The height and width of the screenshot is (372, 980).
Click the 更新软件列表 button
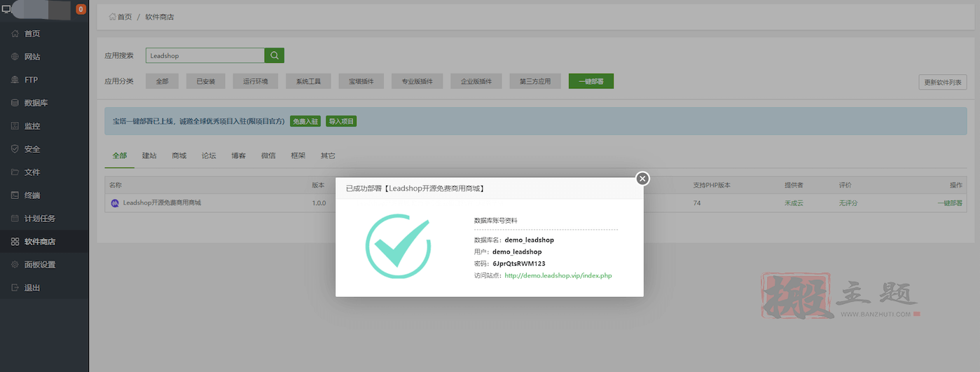pos(943,82)
